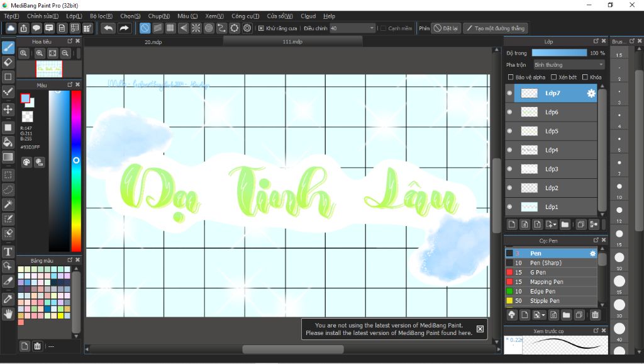Enable Xén bớt checkbox
Viewport: 644px width, 364px height.
[553, 77]
